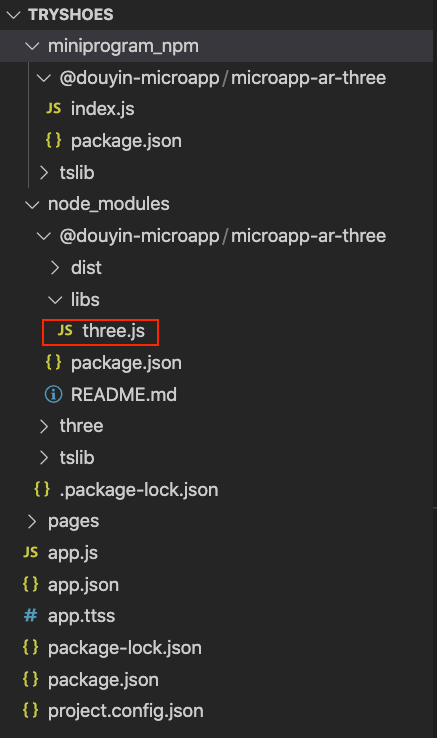Click JS icon next to app.js
The width and height of the screenshot is (437, 738).
tap(31, 552)
